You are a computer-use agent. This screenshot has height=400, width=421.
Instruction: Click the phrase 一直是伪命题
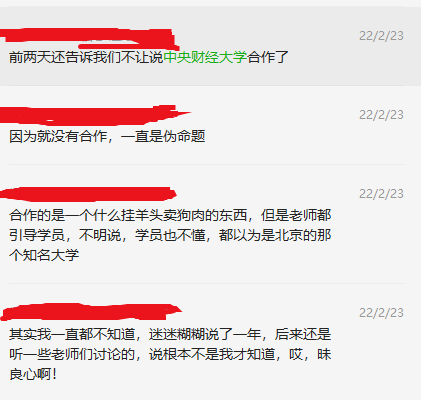coord(163,136)
